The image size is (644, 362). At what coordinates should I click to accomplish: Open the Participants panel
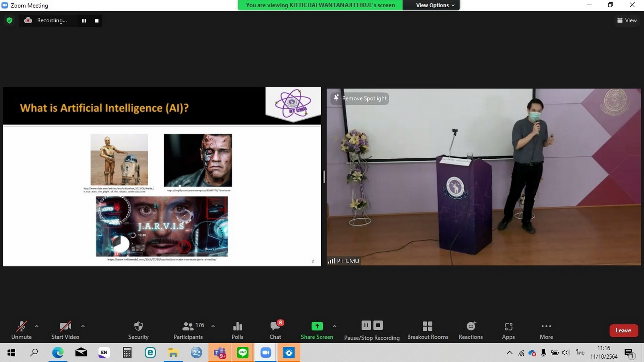coord(188,330)
